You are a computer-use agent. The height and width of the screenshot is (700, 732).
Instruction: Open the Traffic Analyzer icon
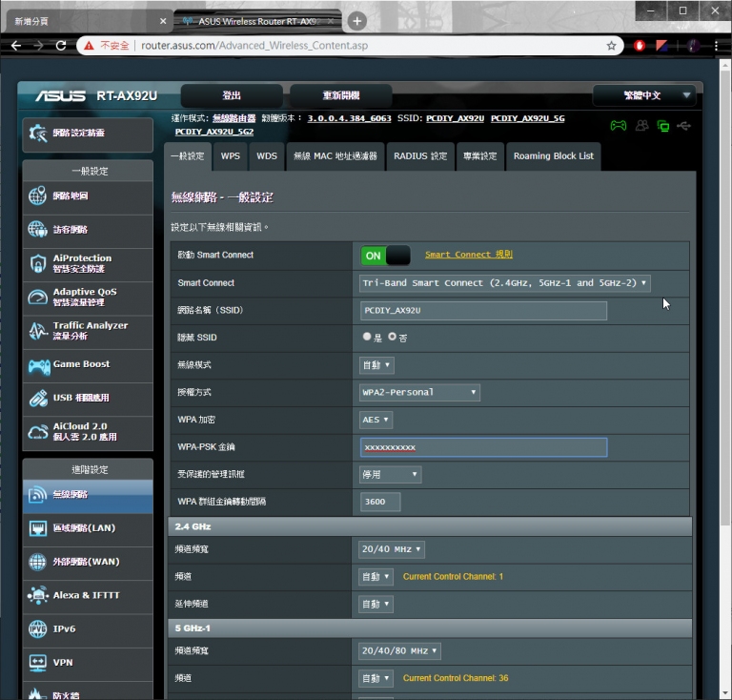click(37, 331)
